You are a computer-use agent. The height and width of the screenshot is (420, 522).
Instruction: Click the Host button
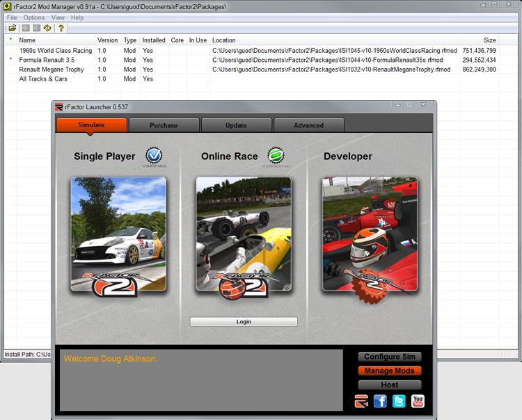coord(390,385)
